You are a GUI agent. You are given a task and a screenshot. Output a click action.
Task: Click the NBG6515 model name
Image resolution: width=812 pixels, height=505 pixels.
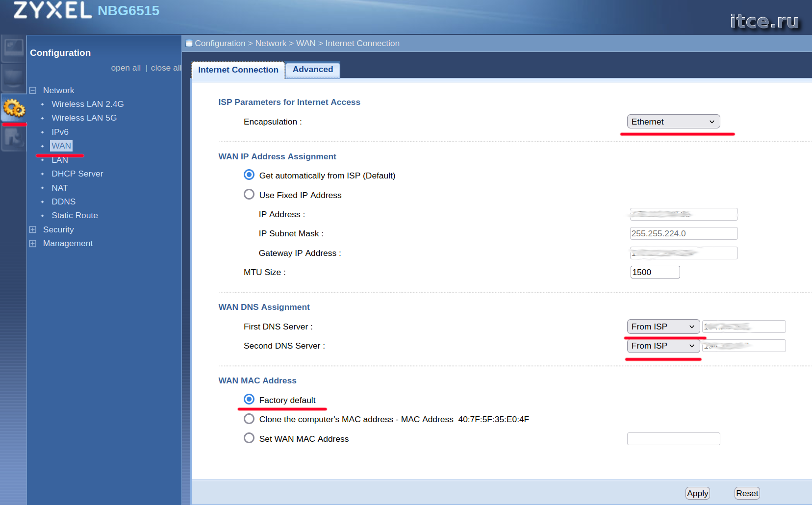128,11
